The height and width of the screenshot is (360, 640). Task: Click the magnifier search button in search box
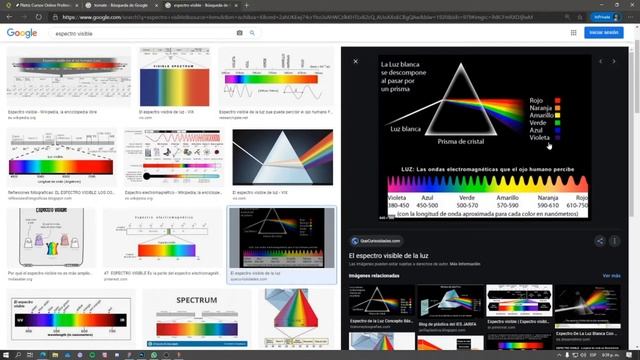point(252,33)
